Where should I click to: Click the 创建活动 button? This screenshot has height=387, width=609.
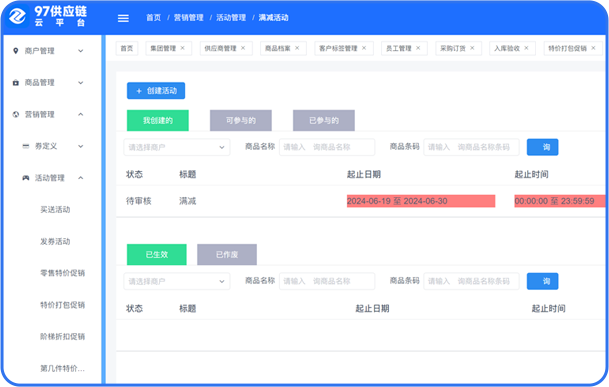tap(156, 91)
